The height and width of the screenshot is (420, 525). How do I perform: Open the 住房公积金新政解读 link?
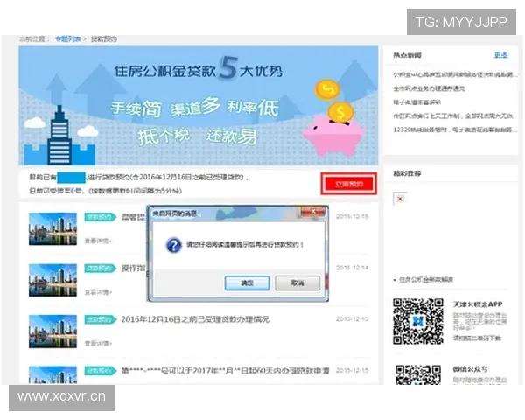(x=426, y=280)
